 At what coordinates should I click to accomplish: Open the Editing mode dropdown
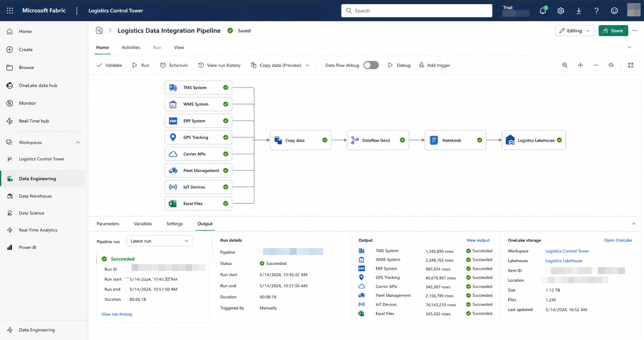pyautogui.click(x=575, y=30)
